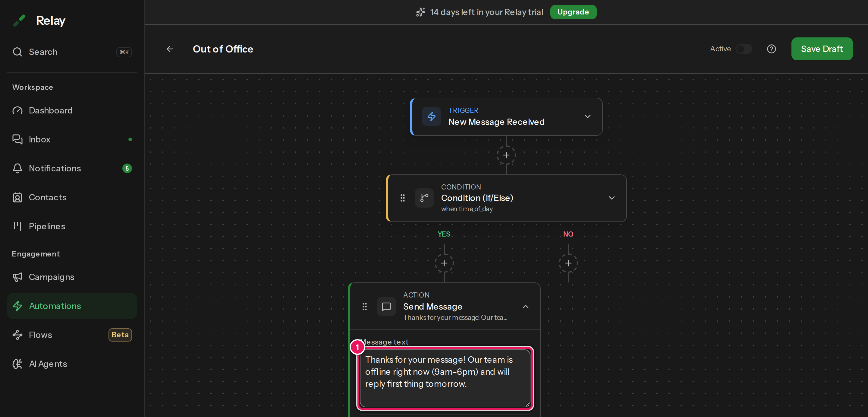Click Save Draft

coord(822,49)
